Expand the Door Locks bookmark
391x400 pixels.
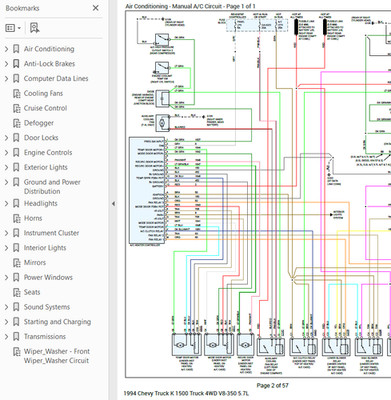click(6, 138)
